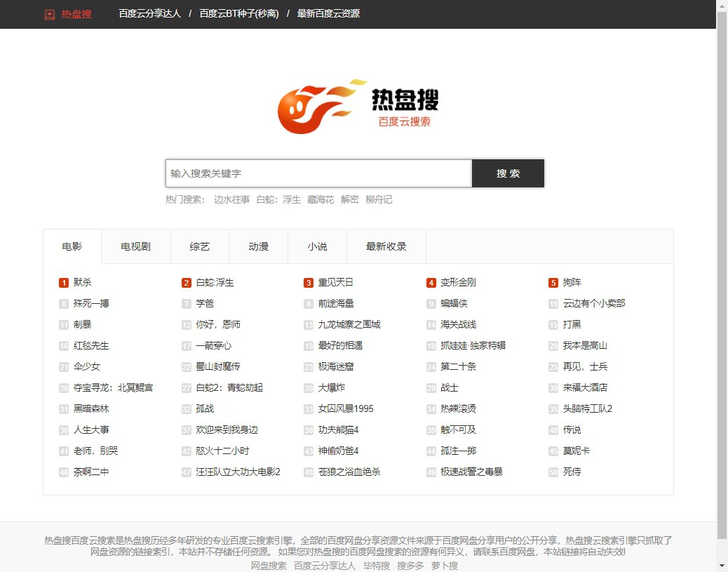Image resolution: width=728 pixels, height=572 pixels.
Task: Open movie 功夫熊猫4
Action: click(x=338, y=430)
